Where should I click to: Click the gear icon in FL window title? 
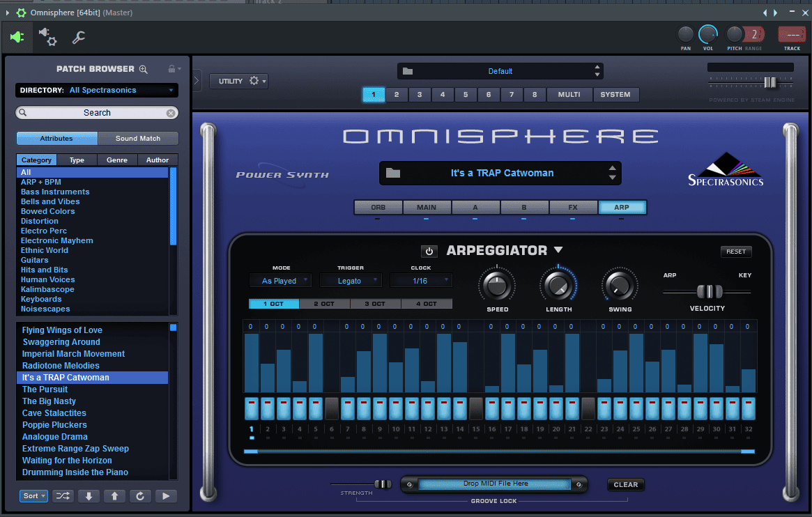pos(21,13)
